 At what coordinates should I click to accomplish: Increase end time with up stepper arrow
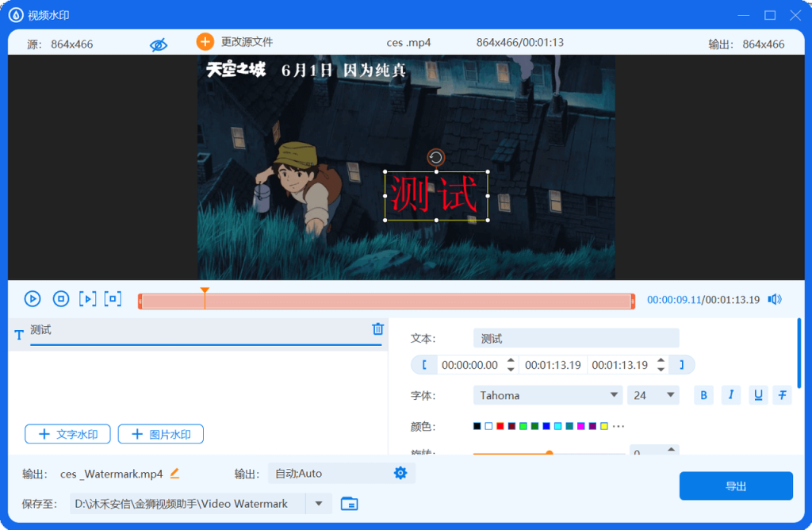click(661, 360)
